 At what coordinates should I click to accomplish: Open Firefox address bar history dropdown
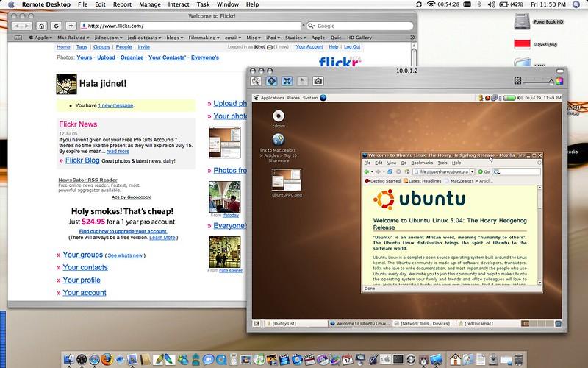click(473, 171)
